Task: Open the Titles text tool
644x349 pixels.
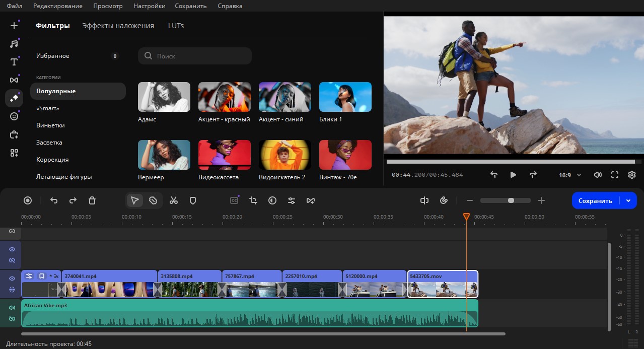Action: tap(14, 62)
